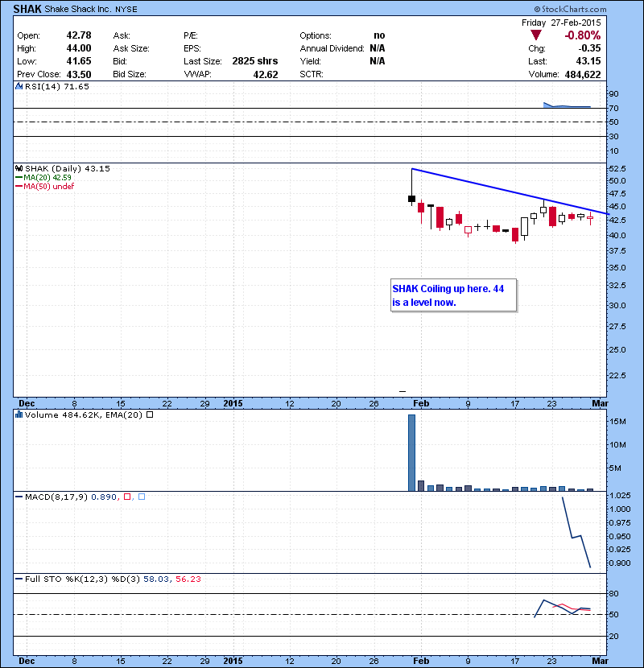Click the 90 RSI axis label
Image resolution: width=644 pixels, height=668 pixels.
point(614,93)
